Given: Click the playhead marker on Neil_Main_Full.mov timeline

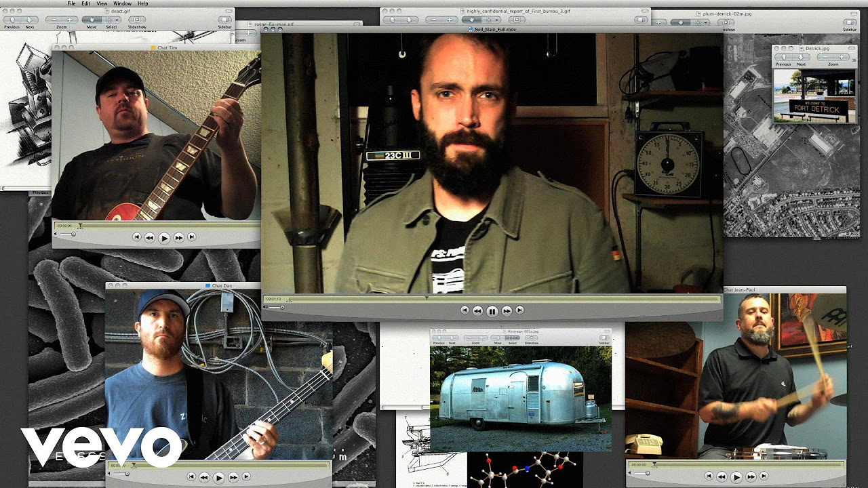Looking at the screenshot, I should pyautogui.click(x=427, y=298).
